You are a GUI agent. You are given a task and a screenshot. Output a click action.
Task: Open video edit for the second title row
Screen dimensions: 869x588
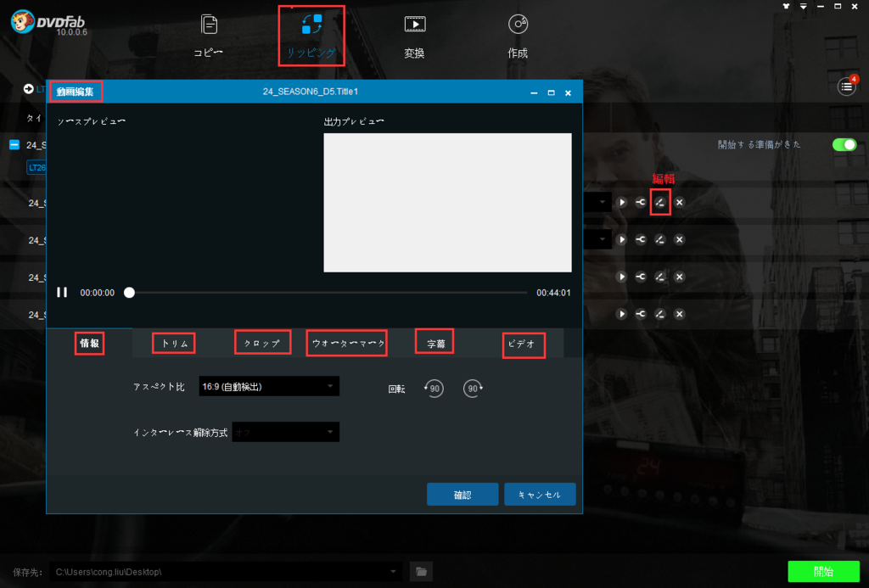pos(659,239)
